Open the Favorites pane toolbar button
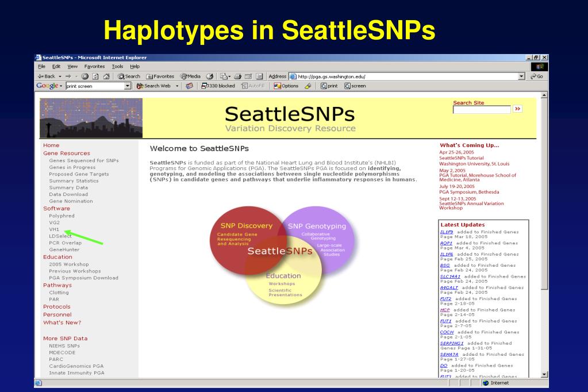 [x=160, y=76]
